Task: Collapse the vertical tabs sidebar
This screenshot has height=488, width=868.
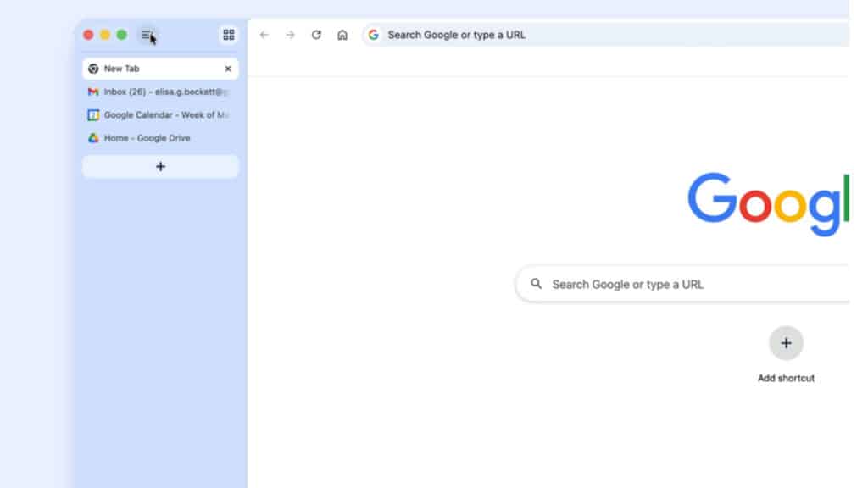Action: point(147,35)
